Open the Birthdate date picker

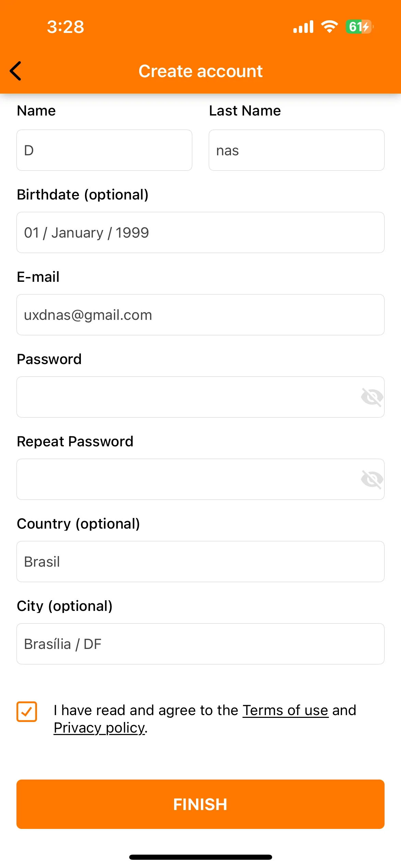tap(200, 232)
